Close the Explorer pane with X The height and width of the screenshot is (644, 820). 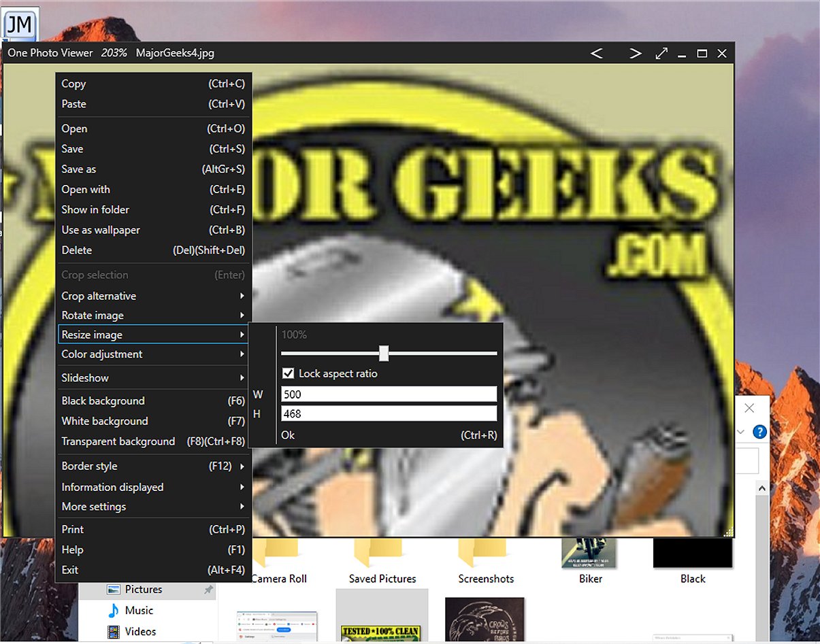(x=749, y=408)
